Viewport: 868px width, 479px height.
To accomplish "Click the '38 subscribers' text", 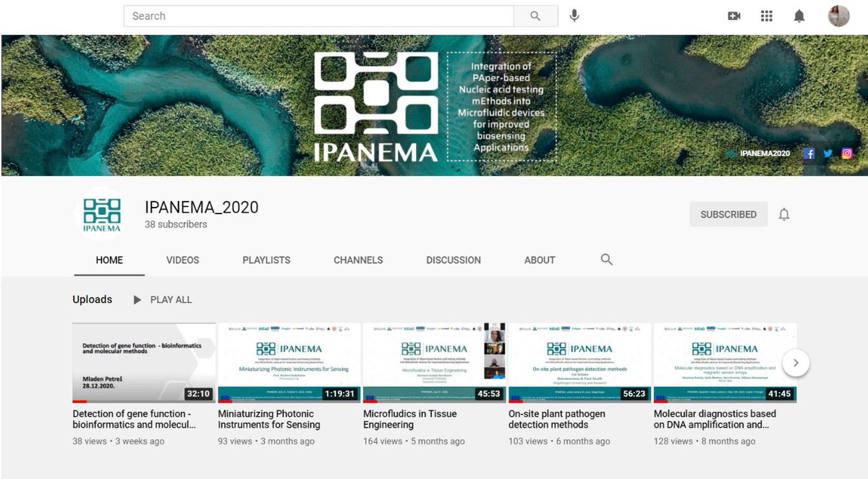I will click(x=176, y=224).
